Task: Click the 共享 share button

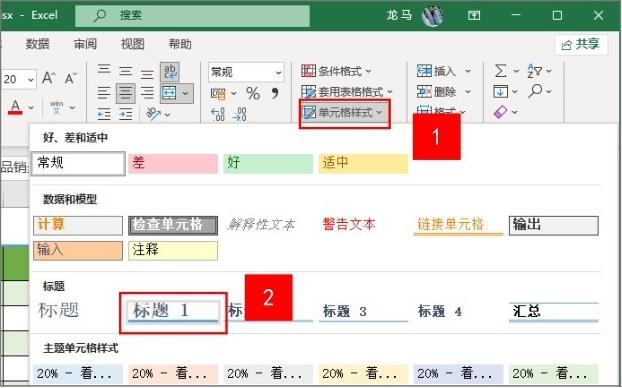Action: [x=581, y=44]
